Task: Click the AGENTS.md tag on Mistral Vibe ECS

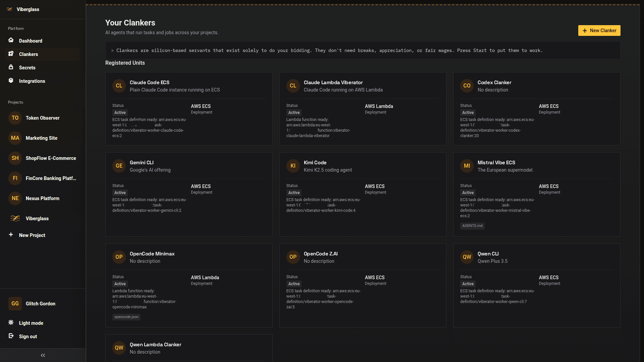Action: 472,226
